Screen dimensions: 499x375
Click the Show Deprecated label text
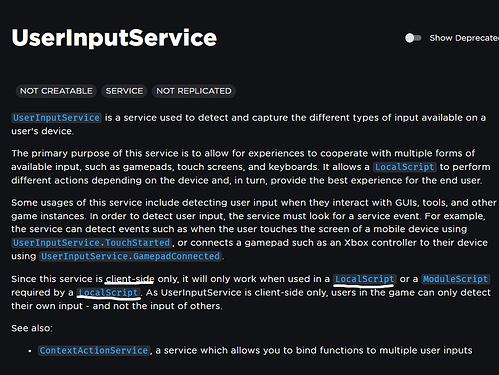tap(464, 38)
